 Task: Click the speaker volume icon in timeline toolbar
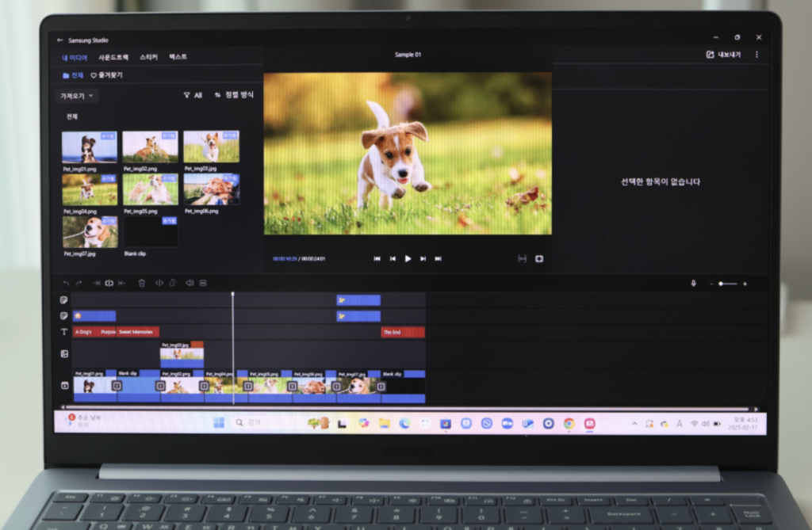coord(190,283)
